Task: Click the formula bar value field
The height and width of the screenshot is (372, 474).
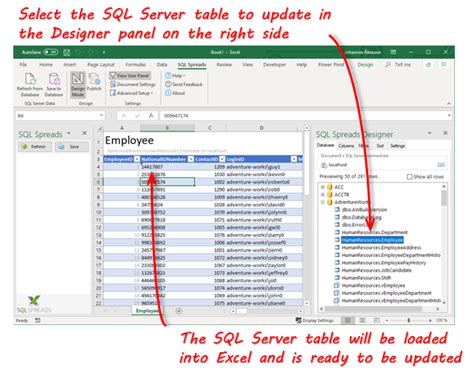Action: pyautogui.click(x=303, y=116)
